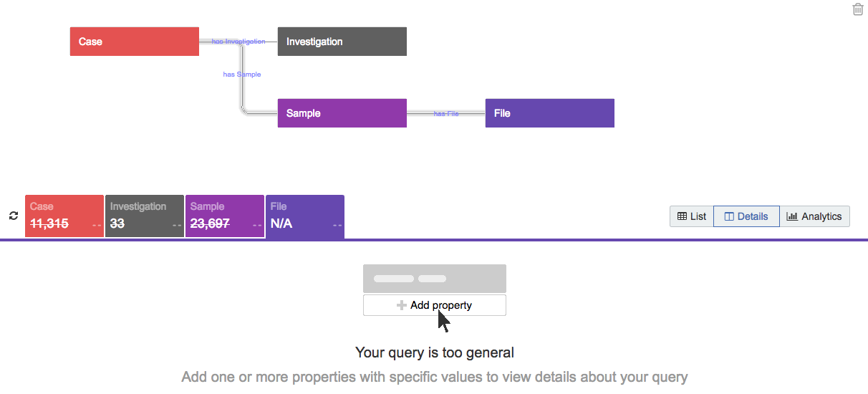Click the gray placeholder property box
Viewport: 868px width, 394px height.
tap(435, 279)
